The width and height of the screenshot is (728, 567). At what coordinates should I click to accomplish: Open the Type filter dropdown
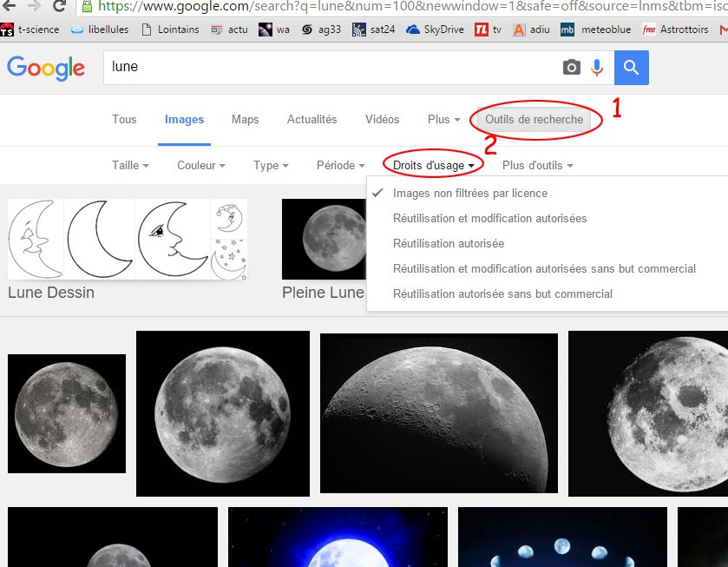[x=271, y=166]
